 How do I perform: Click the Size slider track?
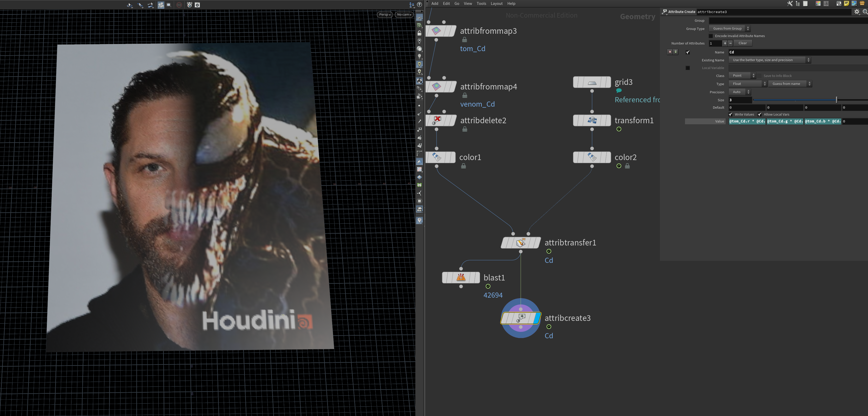pyautogui.click(x=810, y=100)
